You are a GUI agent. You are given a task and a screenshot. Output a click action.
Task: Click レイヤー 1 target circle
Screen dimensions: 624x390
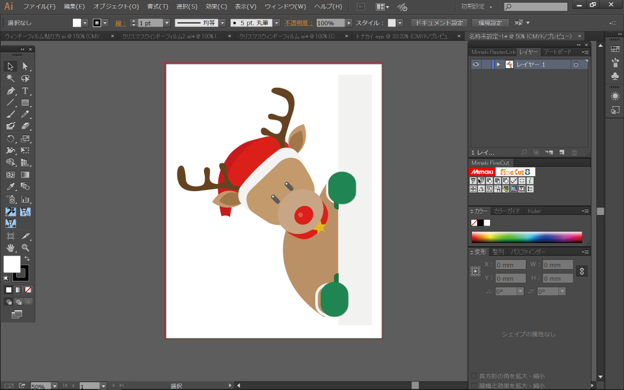point(576,64)
